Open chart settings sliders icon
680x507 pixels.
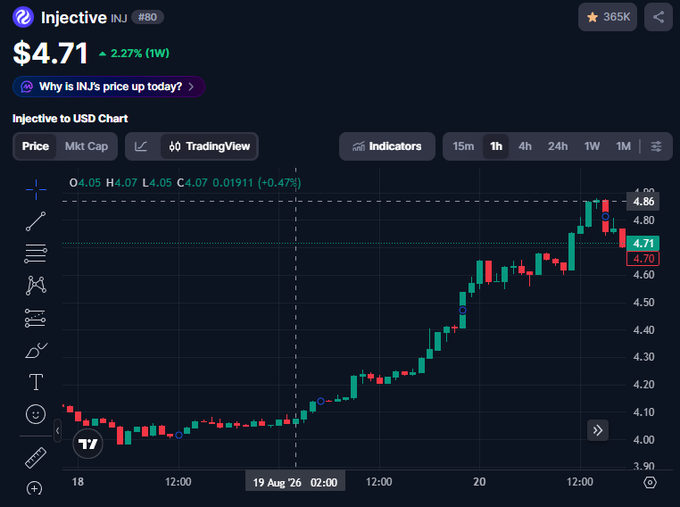click(656, 146)
